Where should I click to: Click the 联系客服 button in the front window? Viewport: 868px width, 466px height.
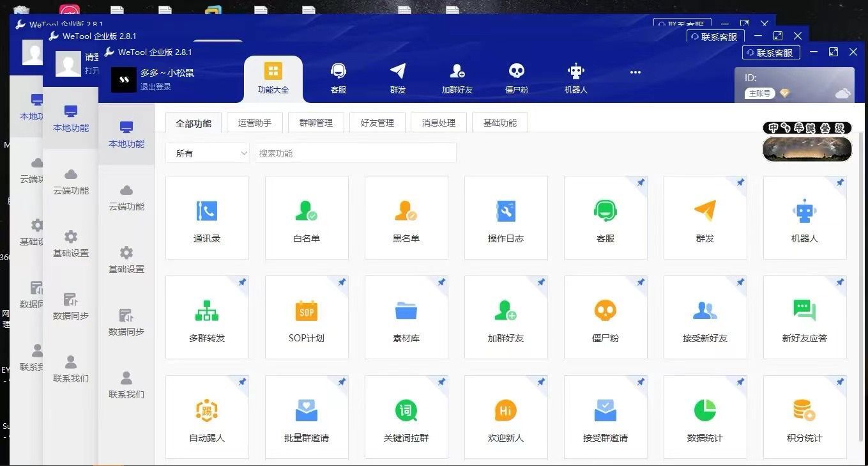point(771,52)
